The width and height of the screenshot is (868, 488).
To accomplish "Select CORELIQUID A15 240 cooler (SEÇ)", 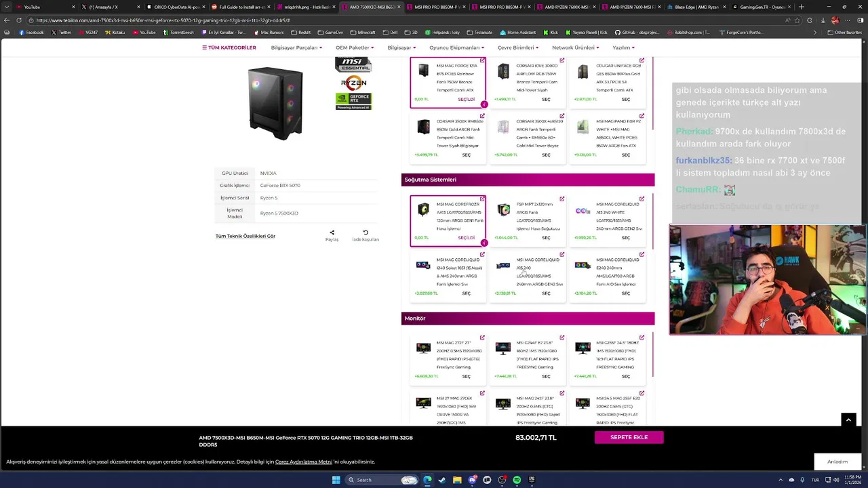I will pyautogui.click(x=546, y=293).
